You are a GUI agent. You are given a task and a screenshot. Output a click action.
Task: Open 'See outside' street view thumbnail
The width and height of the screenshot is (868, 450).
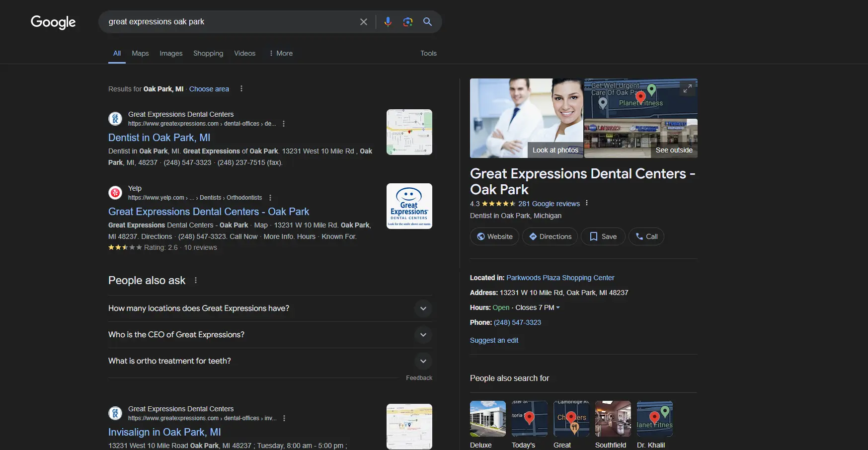[x=641, y=139]
